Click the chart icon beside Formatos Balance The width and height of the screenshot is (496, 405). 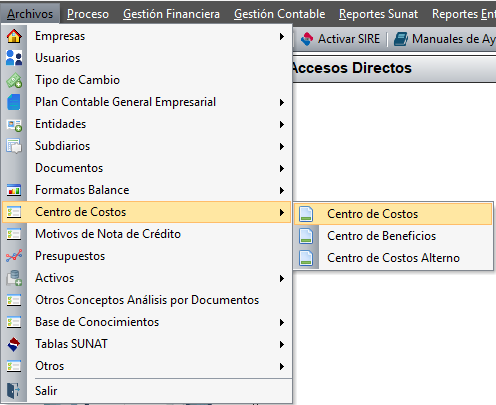(x=14, y=190)
